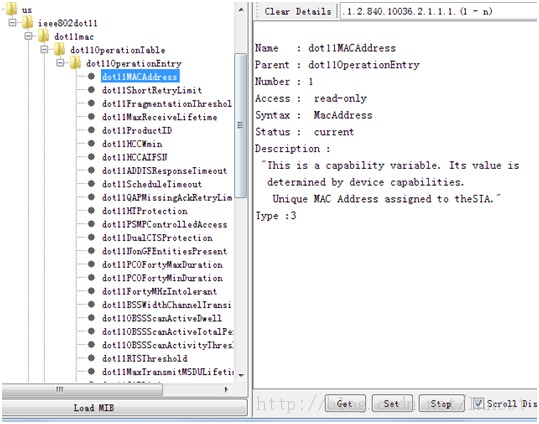Image resolution: width=539 pixels, height=424 pixels.
Task: Collapse the dot11OperationEntry tree node
Action: [60, 63]
